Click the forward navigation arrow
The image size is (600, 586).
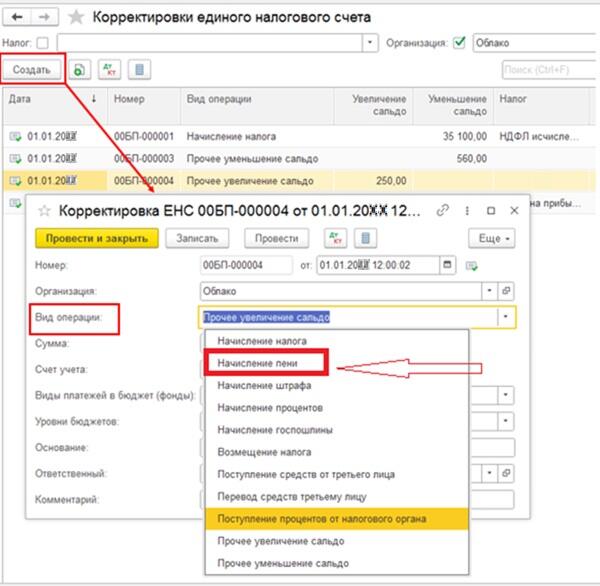coord(43,17)
